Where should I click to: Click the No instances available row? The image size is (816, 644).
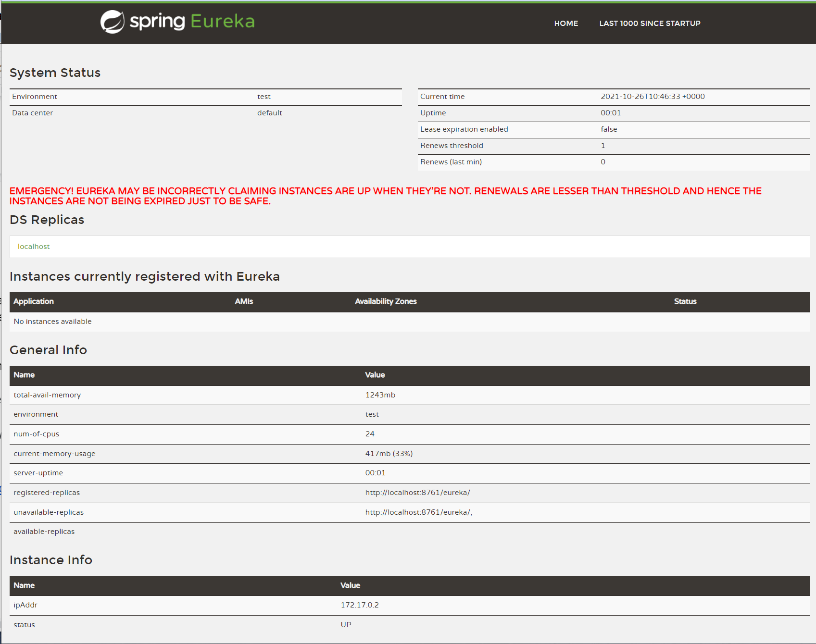point(52,322)
